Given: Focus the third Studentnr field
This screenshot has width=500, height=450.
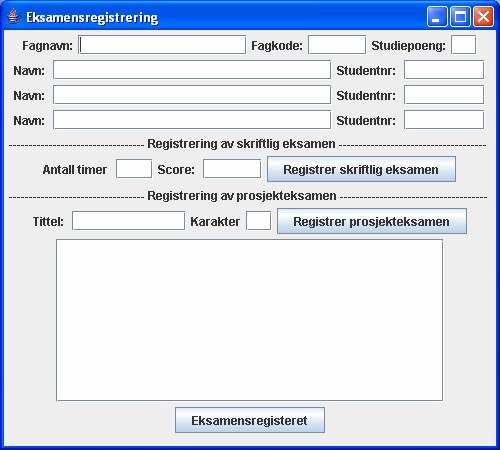Looking at the screenshot, I should pyautogui.click(x=444, y=120).
